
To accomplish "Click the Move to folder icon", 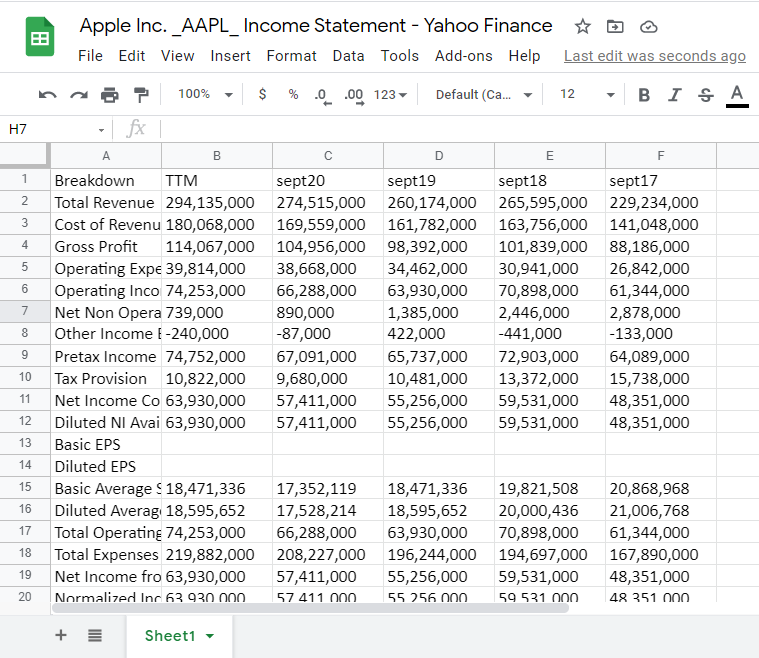I will click(615, 26).
